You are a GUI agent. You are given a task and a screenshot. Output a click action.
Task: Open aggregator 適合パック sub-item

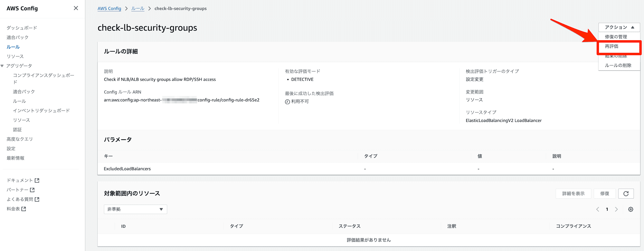(x=24, y=92)
